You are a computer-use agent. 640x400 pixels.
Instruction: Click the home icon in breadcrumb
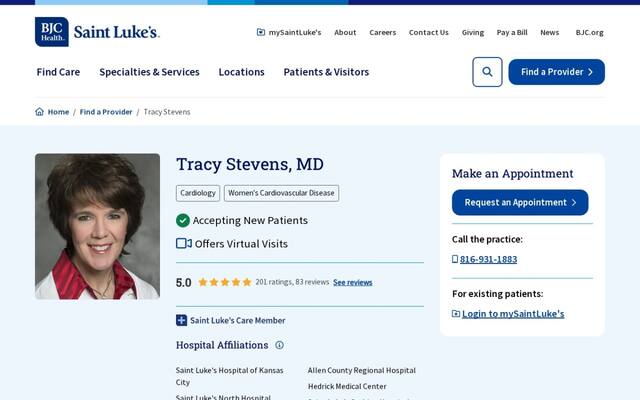point(40,112)
